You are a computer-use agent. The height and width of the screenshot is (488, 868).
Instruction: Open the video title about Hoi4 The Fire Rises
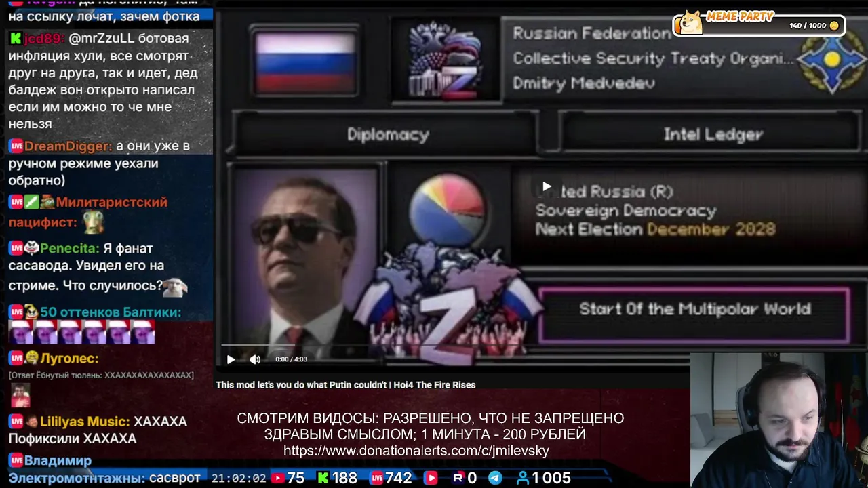[345, 385]
